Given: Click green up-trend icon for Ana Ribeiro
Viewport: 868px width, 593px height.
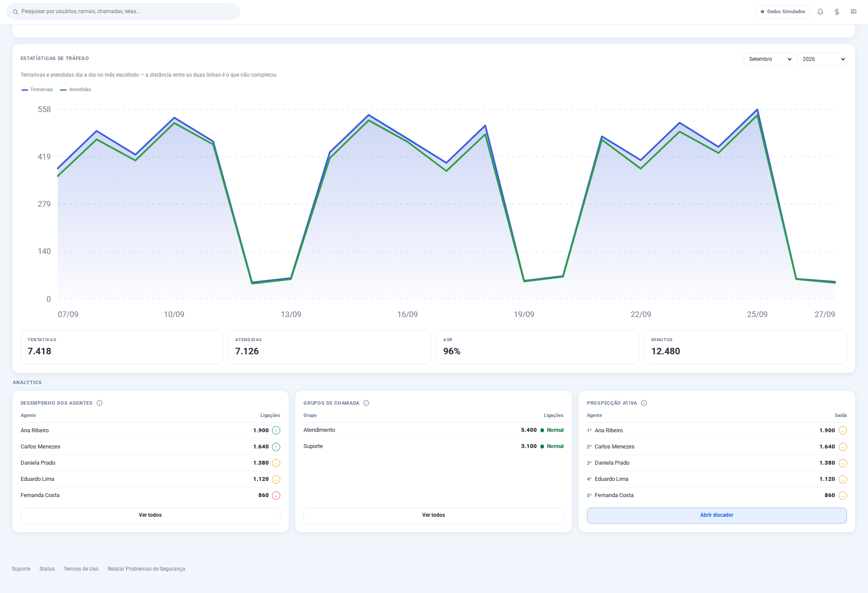Looking at the screenshot, I should pyautogui.click(x=276, y=431).
